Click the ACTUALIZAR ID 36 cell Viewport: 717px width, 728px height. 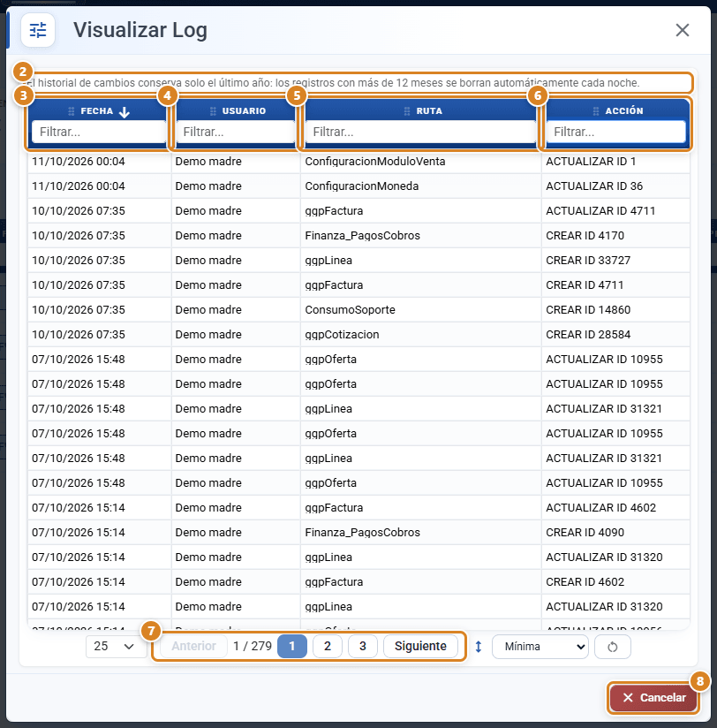(x=615, y=186)
